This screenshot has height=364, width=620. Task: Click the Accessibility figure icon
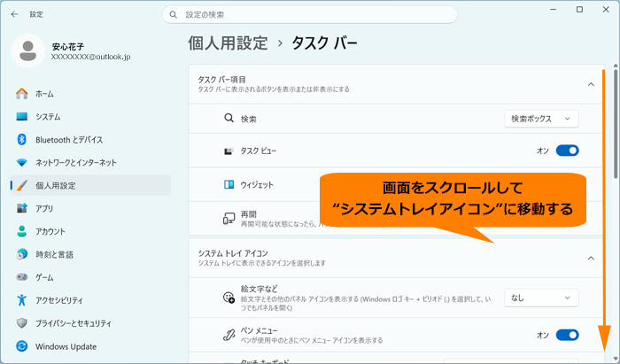click(22, 300)
